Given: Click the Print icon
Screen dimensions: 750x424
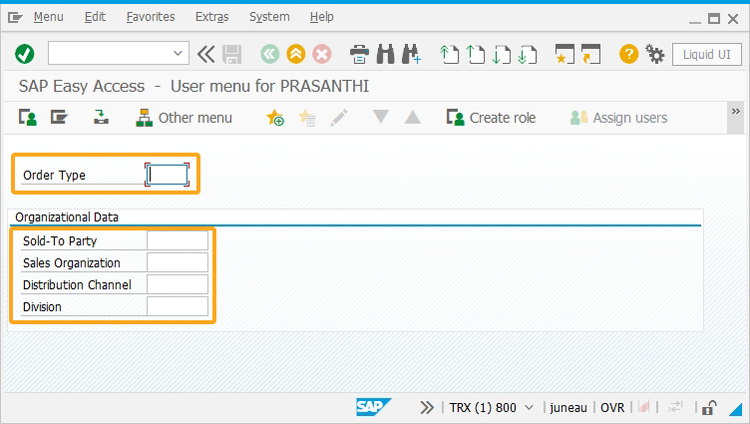Looking at the screenshot, I should pos(359,54).
